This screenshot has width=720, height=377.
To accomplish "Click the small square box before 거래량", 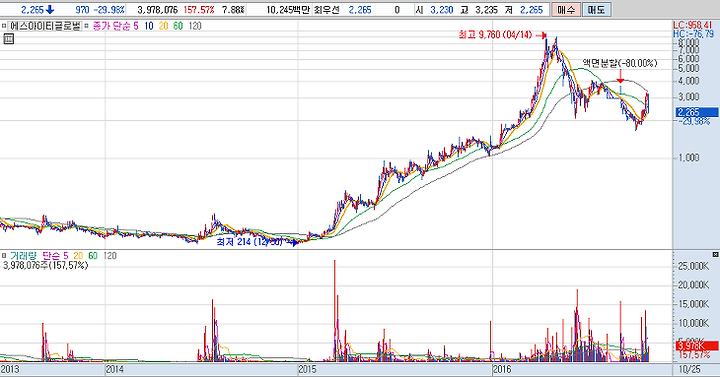I will (x=4, y=256).
